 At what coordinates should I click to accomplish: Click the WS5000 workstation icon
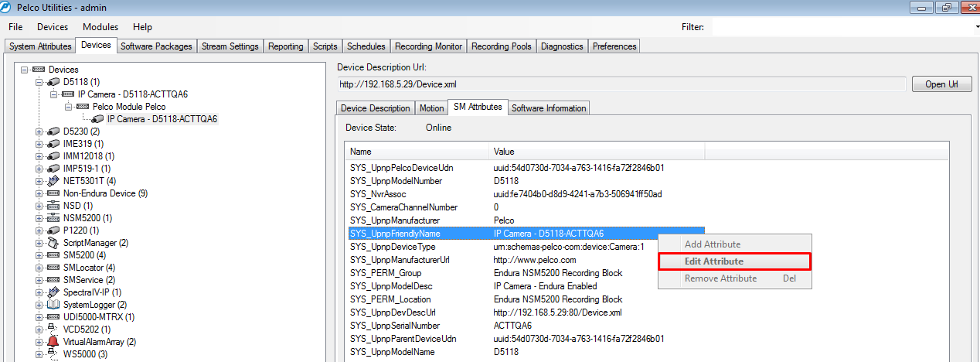pos(53,353)
